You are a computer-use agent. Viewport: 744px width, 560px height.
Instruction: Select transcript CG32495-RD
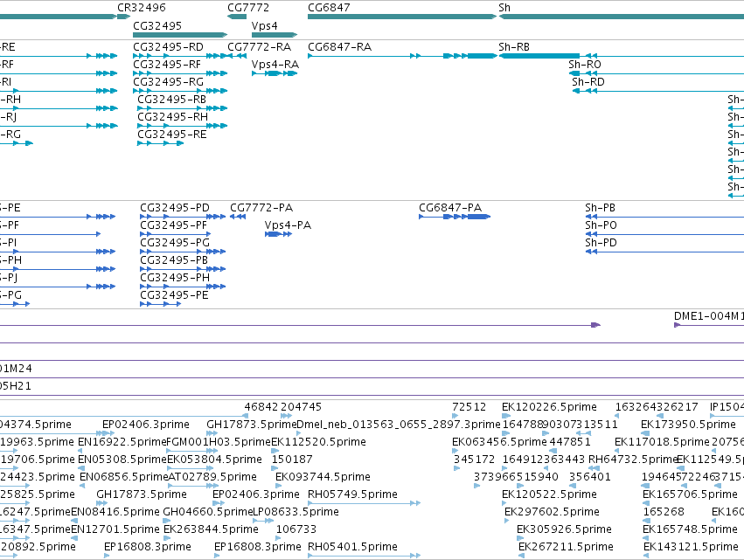point(168,47)
